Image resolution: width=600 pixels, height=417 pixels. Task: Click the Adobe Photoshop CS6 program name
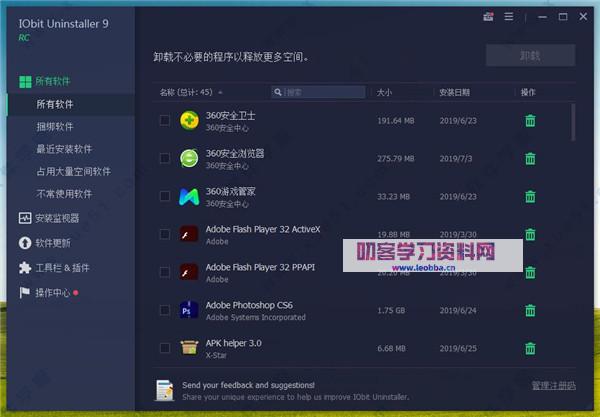click(x=249, y=305)
